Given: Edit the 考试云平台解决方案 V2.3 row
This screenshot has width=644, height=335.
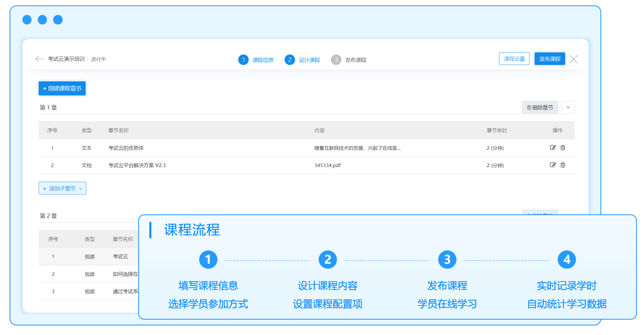Looking at the screenshot, I should 552,165.
